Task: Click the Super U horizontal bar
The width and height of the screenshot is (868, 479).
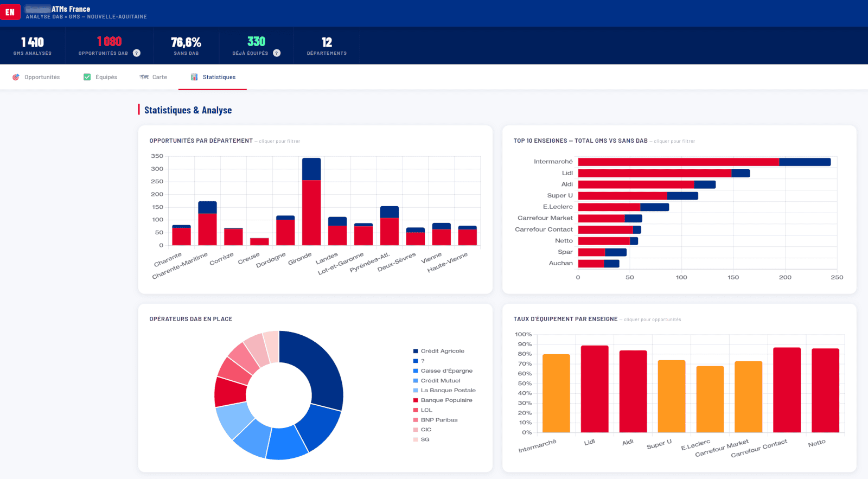Action: 638,196
